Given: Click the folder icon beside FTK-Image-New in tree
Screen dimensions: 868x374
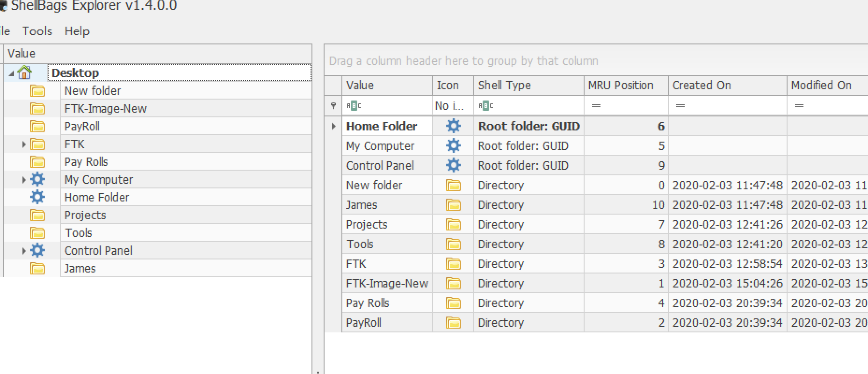Looking at the screenshot, I should 37,109.
